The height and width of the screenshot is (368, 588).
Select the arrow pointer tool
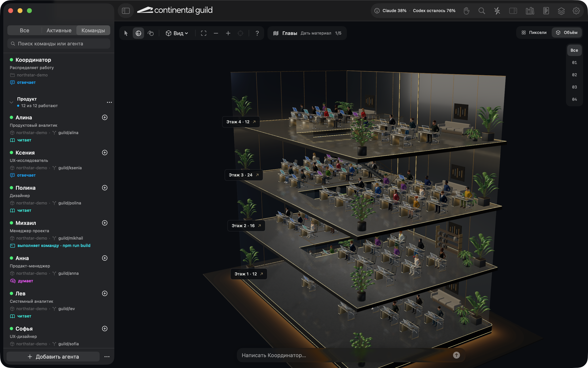point(126,33)
